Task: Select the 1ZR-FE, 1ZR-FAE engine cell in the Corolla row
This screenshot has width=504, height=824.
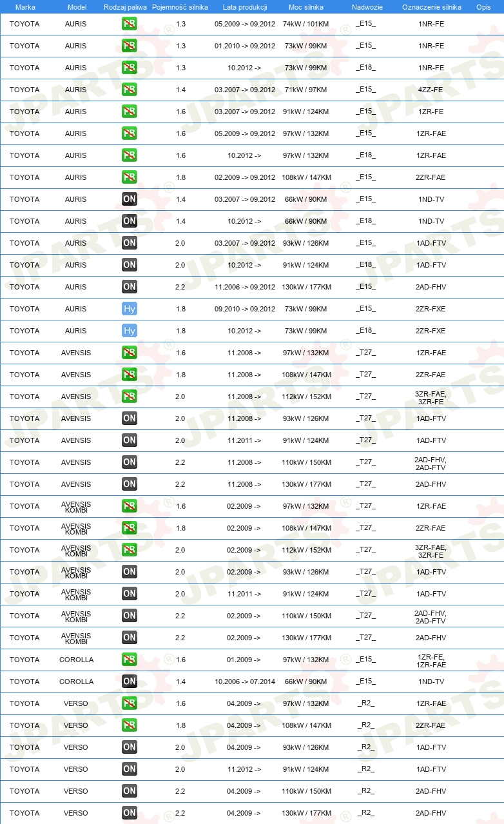Action: click(x=431, y=660)
